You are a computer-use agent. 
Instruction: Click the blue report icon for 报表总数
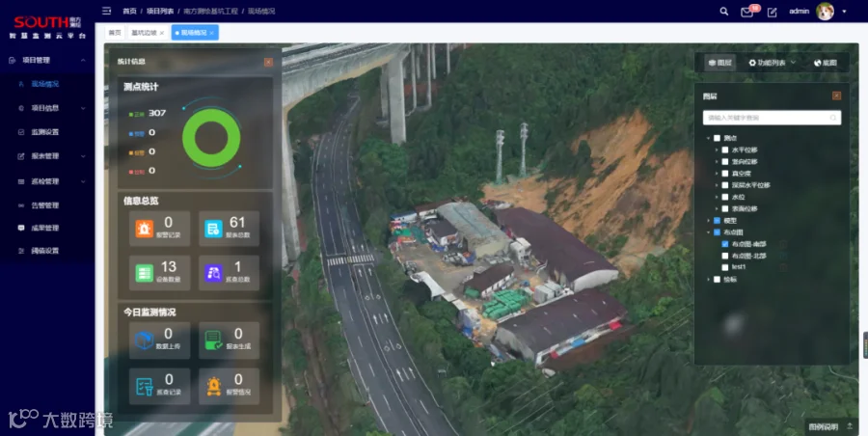click(x=213, y=229)
